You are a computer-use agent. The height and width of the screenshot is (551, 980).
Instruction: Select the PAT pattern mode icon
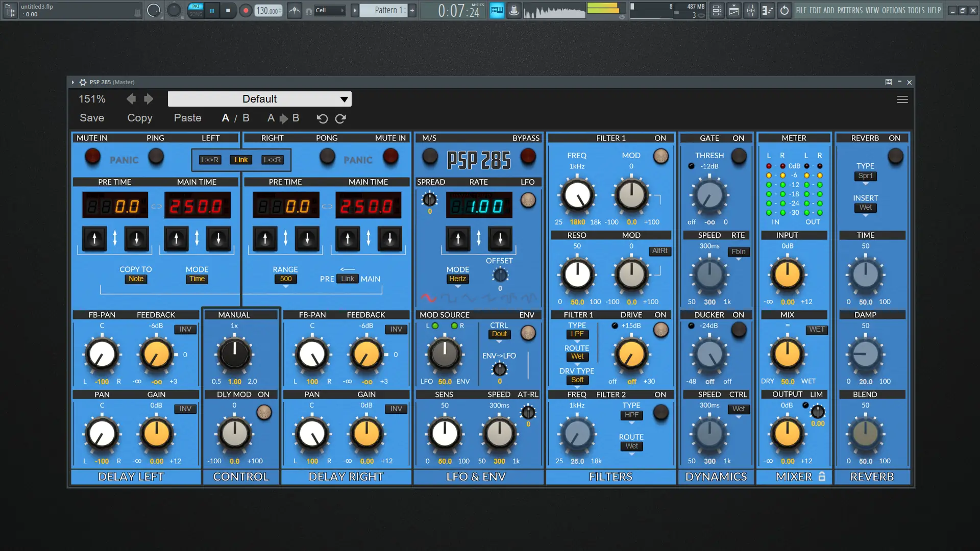click(x=195, y=6)
